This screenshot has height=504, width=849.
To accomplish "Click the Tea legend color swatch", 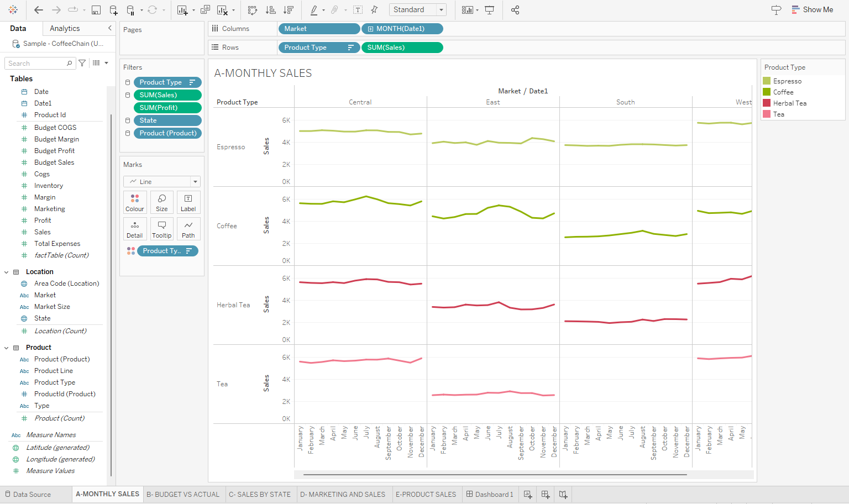I will tap(767, 114).
